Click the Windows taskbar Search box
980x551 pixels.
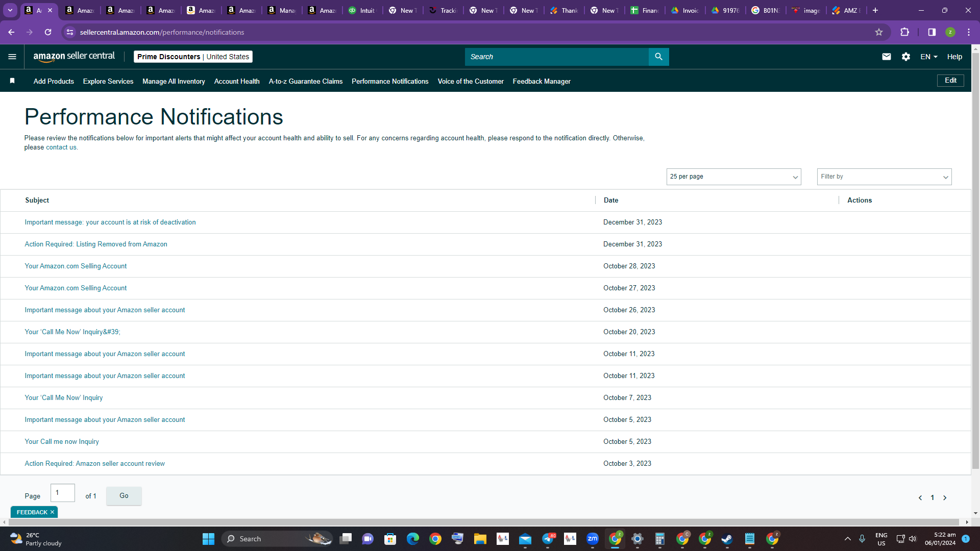278,539
